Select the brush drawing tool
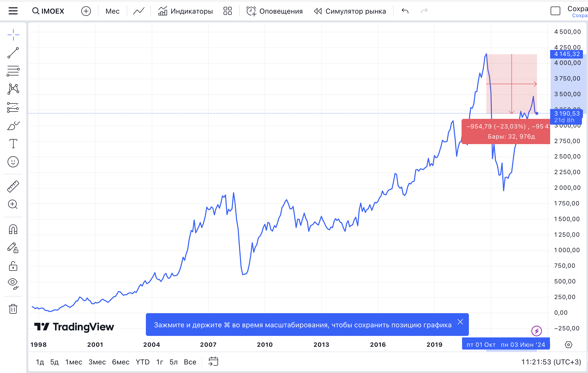Image resolution: width=588 pixels, height=373 pixels. tap(13, 126)
